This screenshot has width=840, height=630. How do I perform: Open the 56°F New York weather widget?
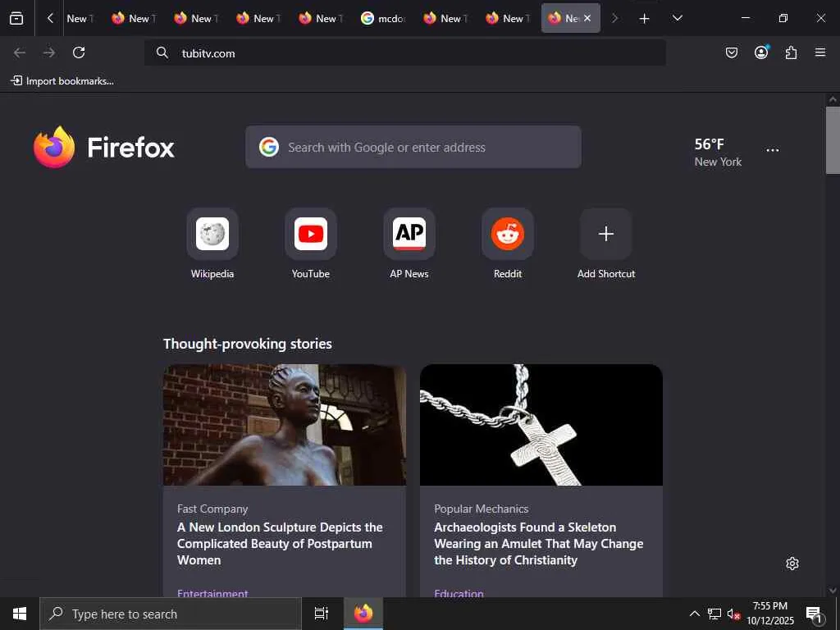718,152
